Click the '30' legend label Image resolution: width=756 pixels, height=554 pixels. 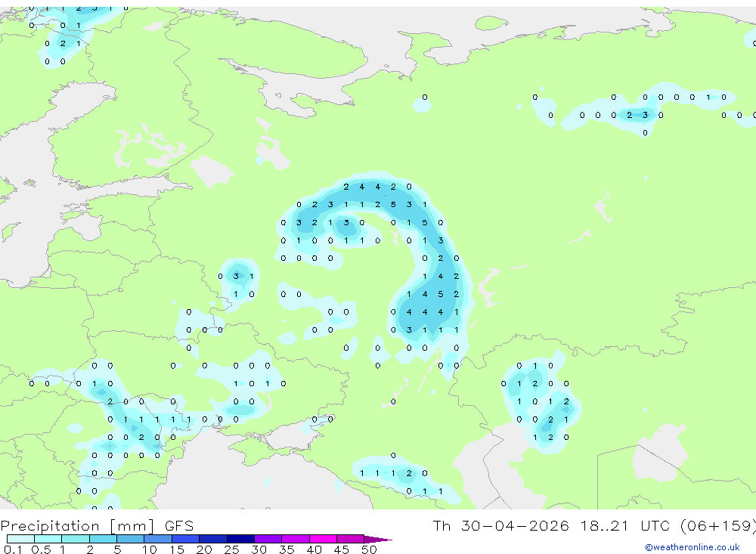tap(259, 549)
